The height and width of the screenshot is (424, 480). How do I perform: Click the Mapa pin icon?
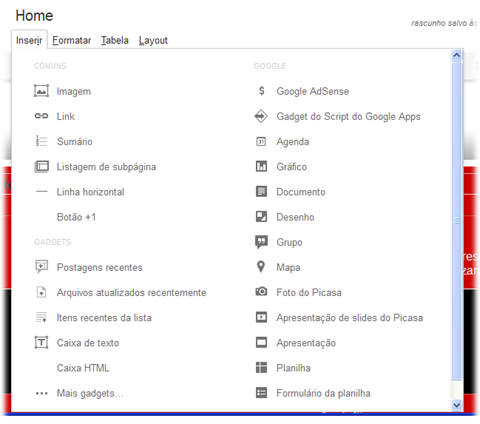pyautogui.click(x=261, y=267)
